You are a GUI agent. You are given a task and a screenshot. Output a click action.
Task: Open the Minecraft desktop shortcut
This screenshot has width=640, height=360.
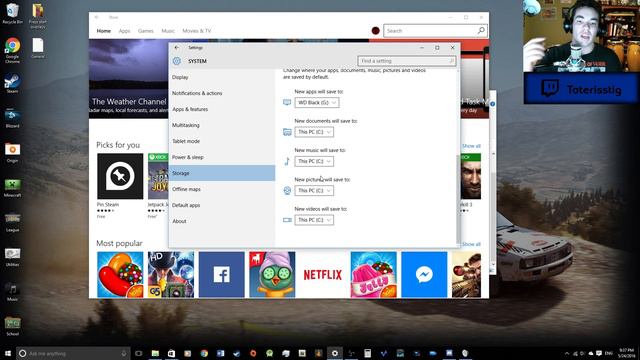pyautogui.click(x=12, y=188)
